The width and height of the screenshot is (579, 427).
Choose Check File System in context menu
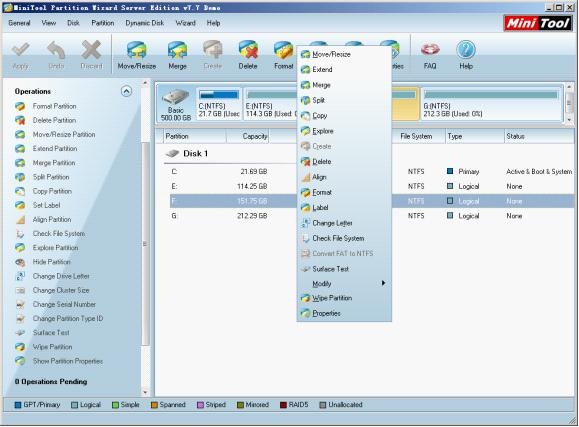pos(344,238)
